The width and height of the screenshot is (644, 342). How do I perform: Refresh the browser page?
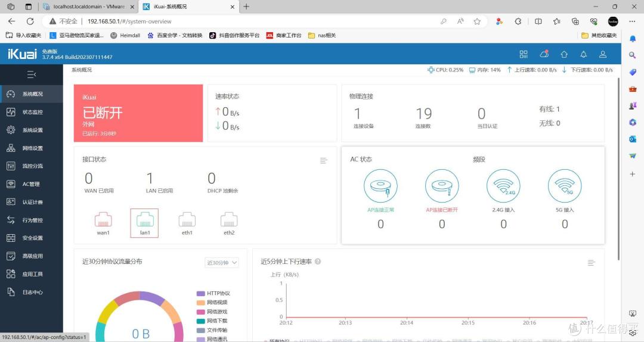pyautogui.click(x=30, y=21)
